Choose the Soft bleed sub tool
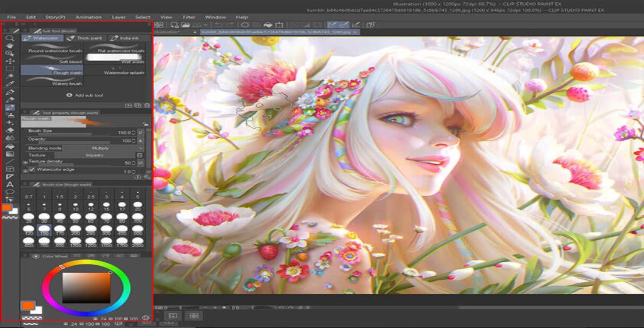 point(52,59)
